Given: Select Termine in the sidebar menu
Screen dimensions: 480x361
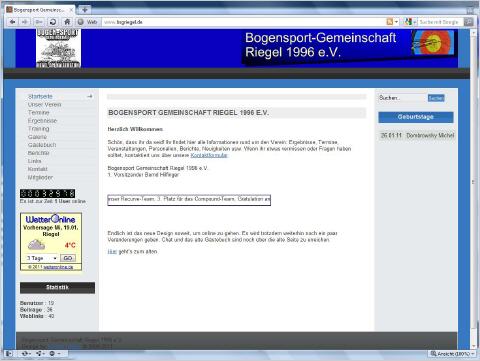Looking at the screenshot, I should [x=39, y=113].
